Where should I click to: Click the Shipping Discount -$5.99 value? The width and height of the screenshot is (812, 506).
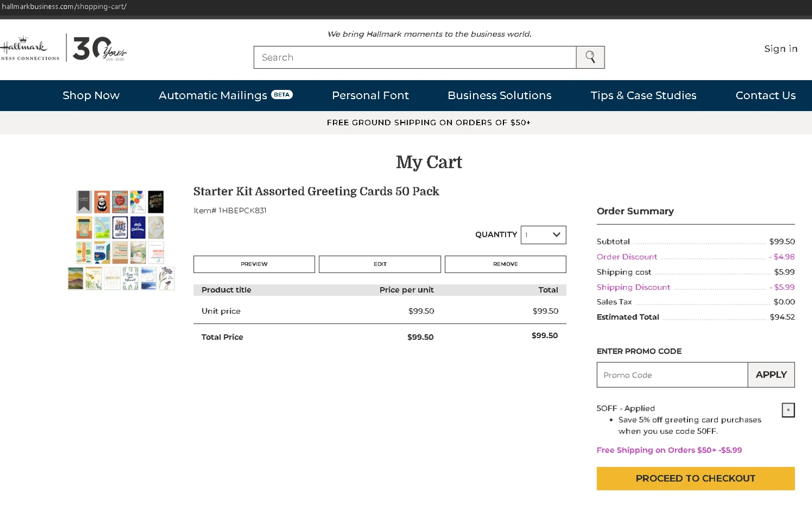pyautogui.click(x=782, y=287)
